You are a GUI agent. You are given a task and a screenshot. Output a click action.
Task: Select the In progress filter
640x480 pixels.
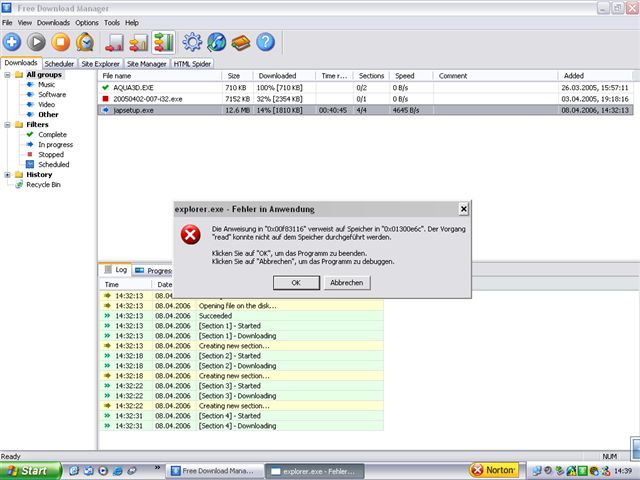56,144
